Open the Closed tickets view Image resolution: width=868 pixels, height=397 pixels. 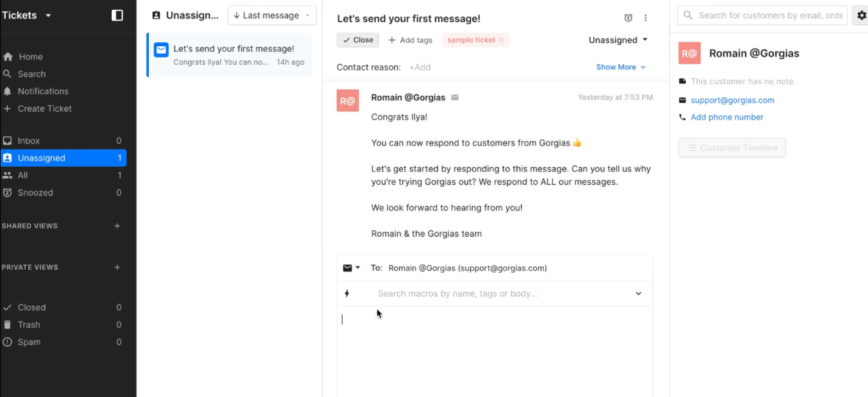click(64, 307)
